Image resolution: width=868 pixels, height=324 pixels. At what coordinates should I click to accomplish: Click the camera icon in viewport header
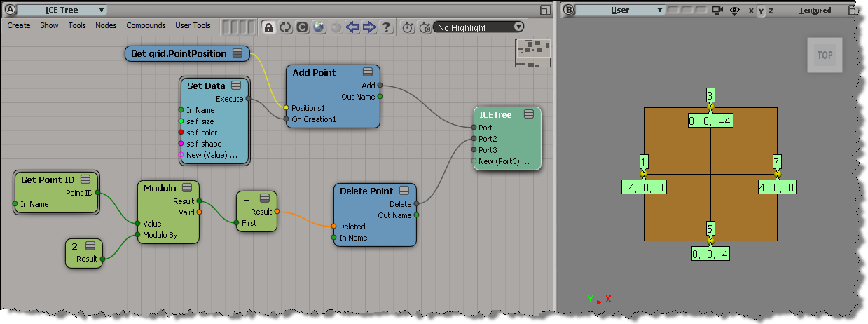pos(717,11)
